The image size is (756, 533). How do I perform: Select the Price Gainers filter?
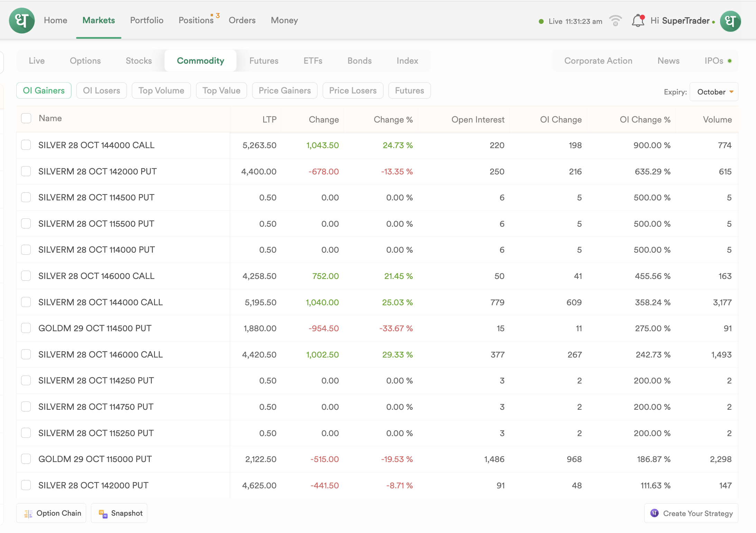pos(285,91)
